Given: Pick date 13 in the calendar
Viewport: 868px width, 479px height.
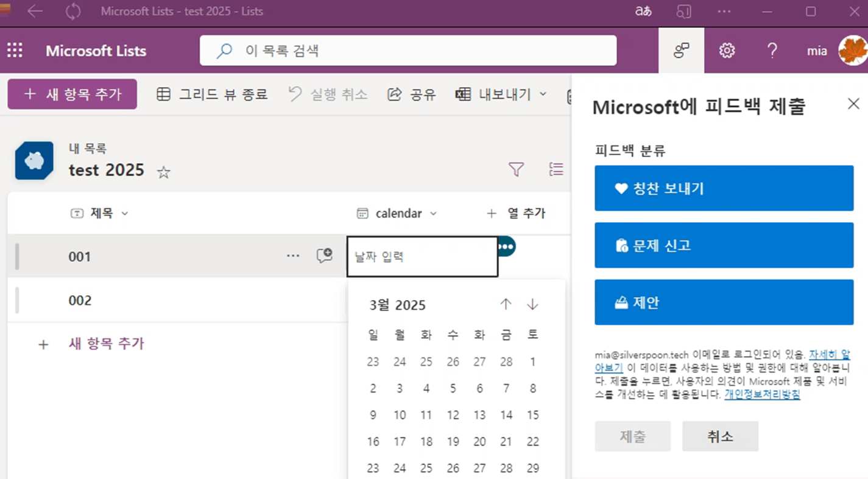Looking at the screenshot, I should [479, 415].
